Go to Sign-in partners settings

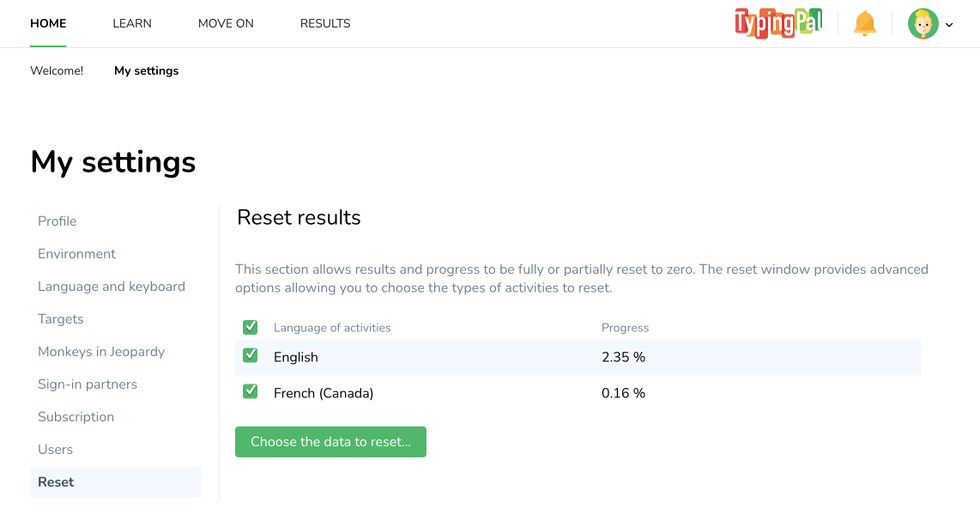[88, 384]
